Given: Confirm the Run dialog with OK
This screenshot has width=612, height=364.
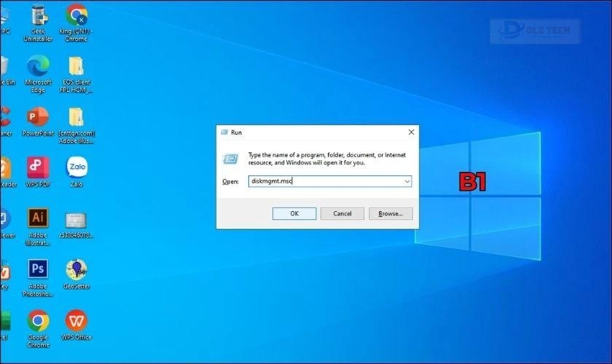Looking at the screenshot, I should click(294, 213).
